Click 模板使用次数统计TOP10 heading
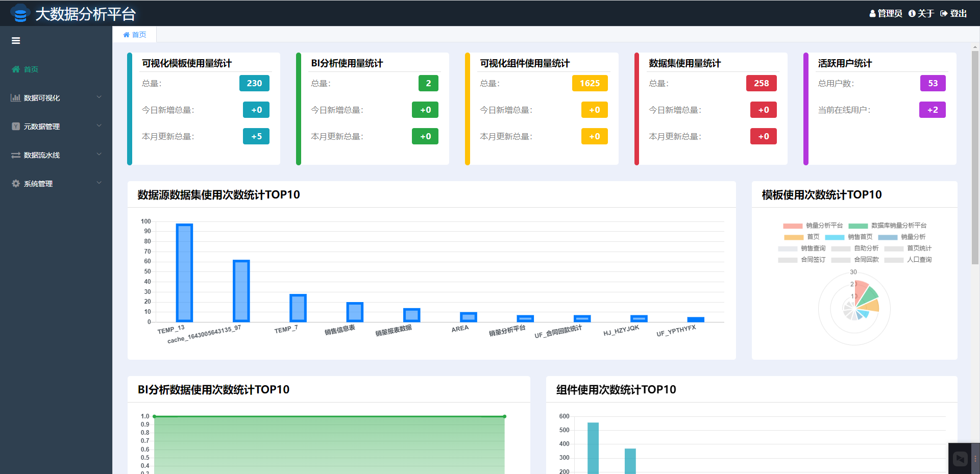Screen dimensions: 980x474 822,195
